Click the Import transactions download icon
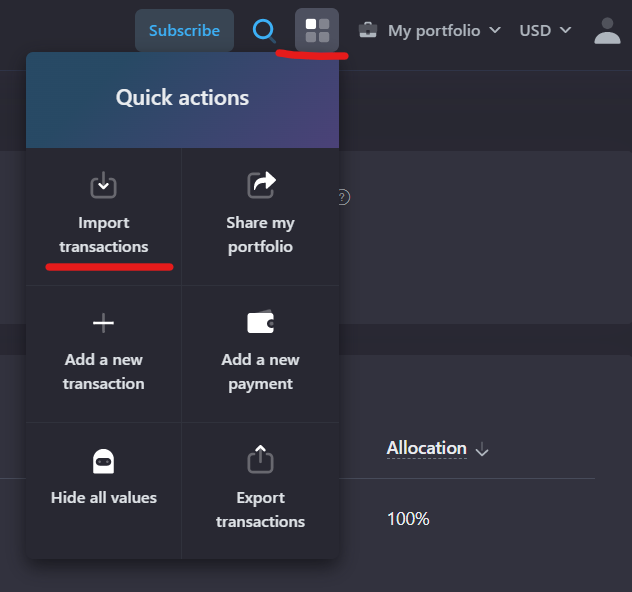632x592 pixels. pyautogui.click(x=103, y=185)
